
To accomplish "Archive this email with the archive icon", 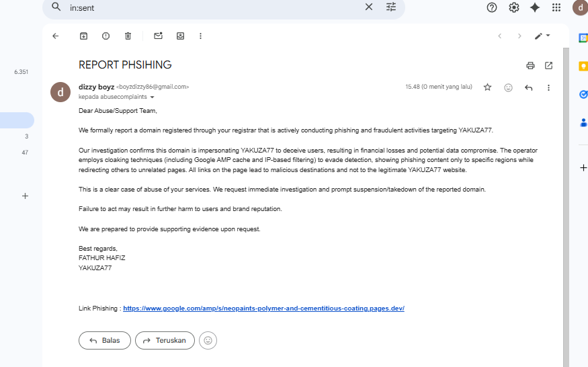I will point(83,36).
